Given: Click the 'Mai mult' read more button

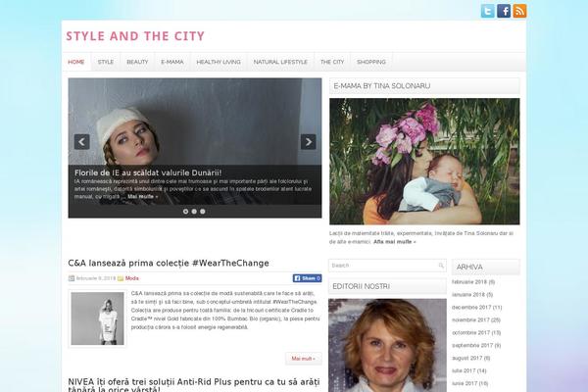Looking at the screenshot, I should point(304,359).
